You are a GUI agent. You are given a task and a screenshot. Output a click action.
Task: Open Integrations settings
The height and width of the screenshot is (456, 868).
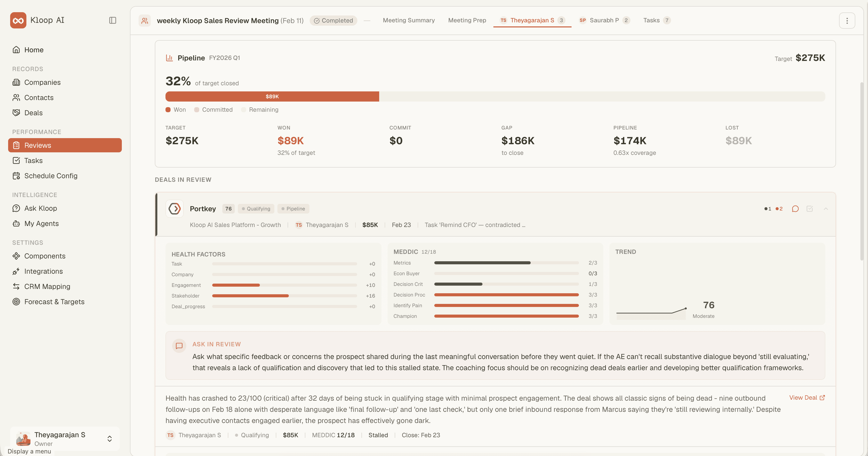43,271
